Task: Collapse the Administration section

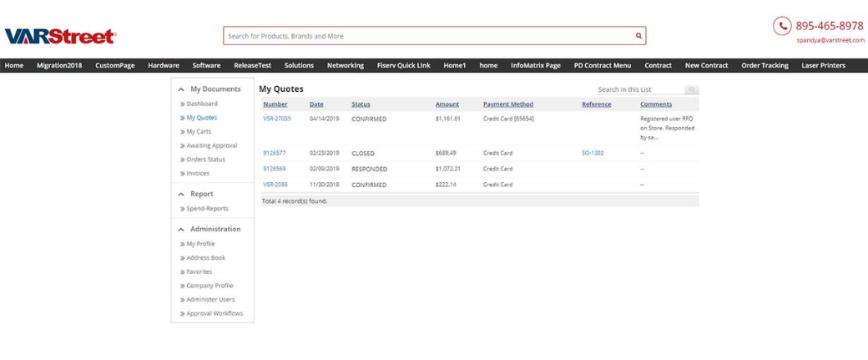Action: [x=181, y=229]
